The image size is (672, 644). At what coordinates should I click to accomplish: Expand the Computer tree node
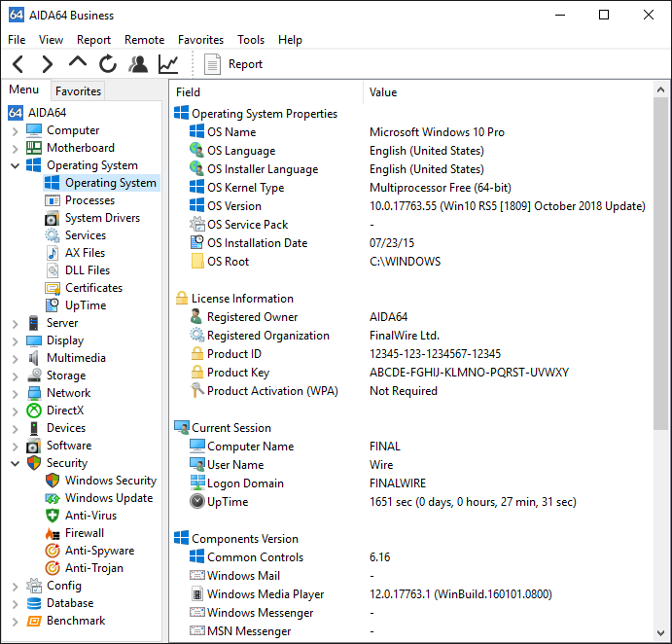point(15,130)
